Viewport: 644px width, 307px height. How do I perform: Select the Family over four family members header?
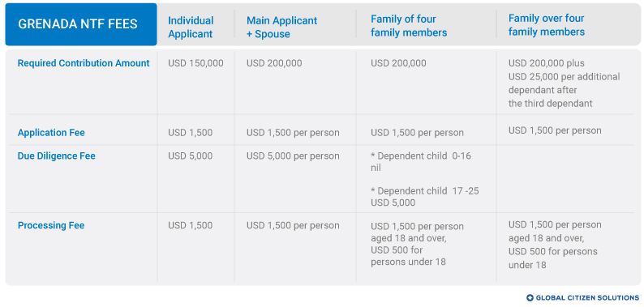tap(546, 25)
